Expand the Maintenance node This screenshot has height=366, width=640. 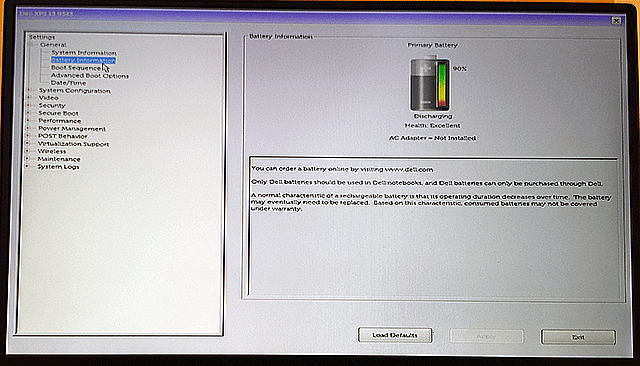click(x=27, y=159)
